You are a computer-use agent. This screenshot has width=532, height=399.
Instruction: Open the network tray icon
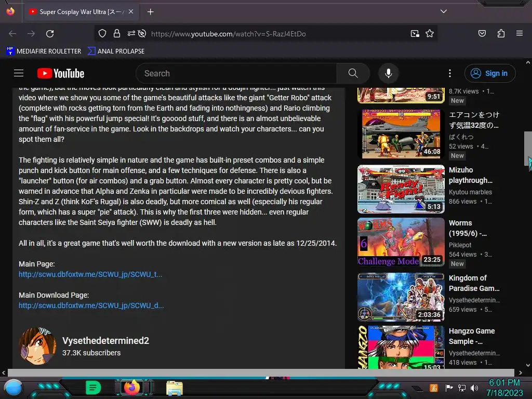462,388
